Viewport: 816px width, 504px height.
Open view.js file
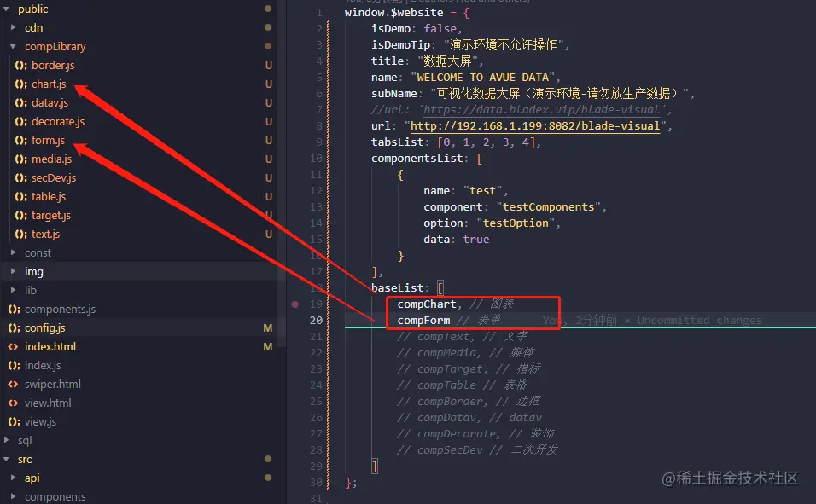coord(40,421)
